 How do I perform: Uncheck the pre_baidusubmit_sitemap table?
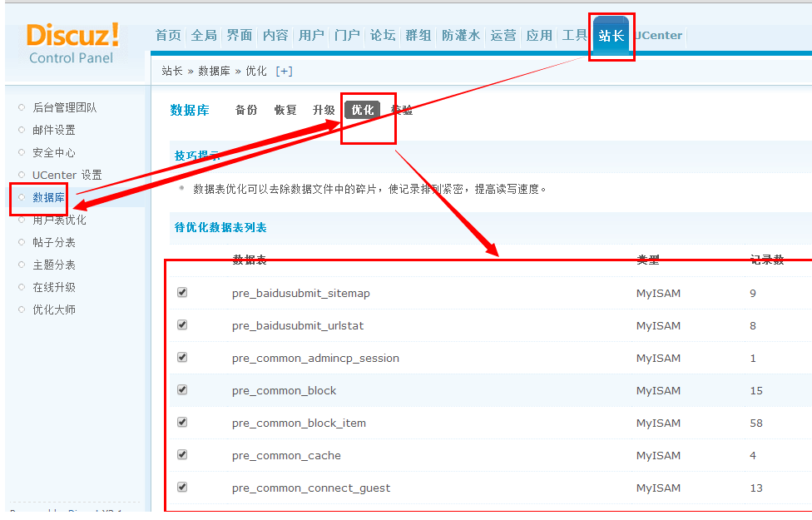181,293
